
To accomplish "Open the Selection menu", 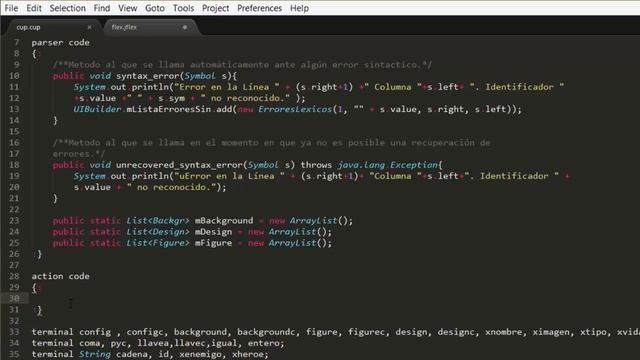I will 68,8.
